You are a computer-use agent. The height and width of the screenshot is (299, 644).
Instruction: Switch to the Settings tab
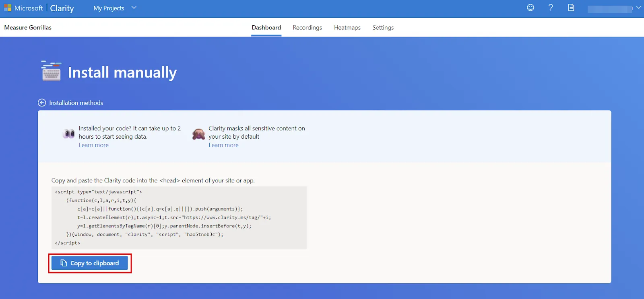383,27
